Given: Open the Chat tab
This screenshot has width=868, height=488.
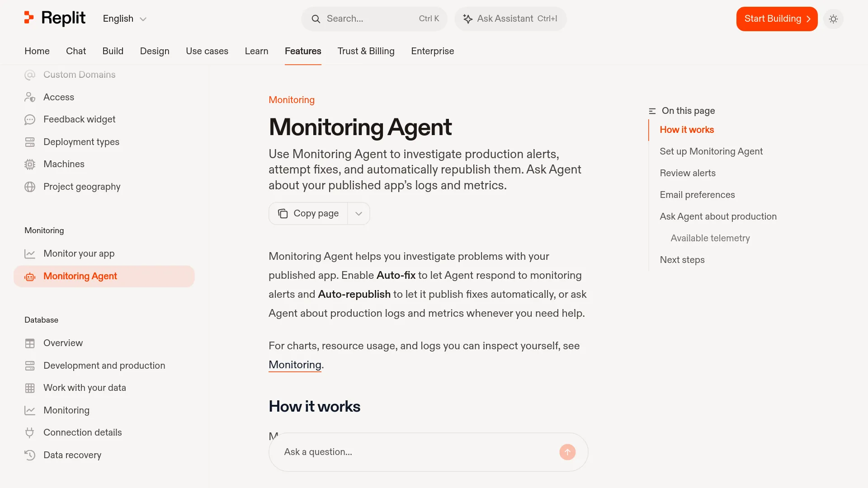Looking at the screenshot, I should pyautogui.click(x=76, y=51).
